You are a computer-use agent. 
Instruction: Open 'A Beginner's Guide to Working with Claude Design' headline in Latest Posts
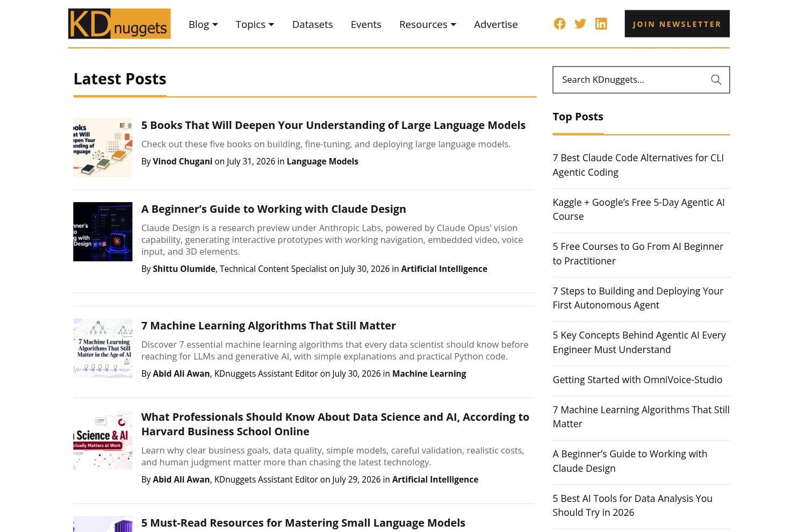click(x=274, y=209)
